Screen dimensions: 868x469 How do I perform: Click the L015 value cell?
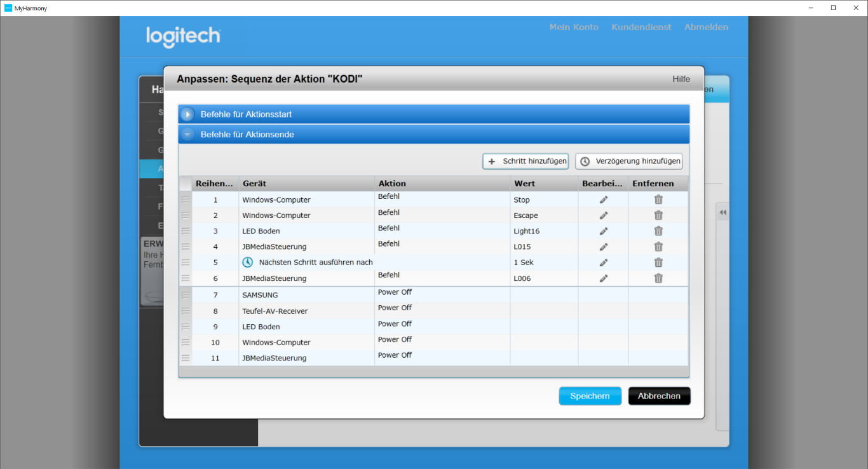coord(545,247)
